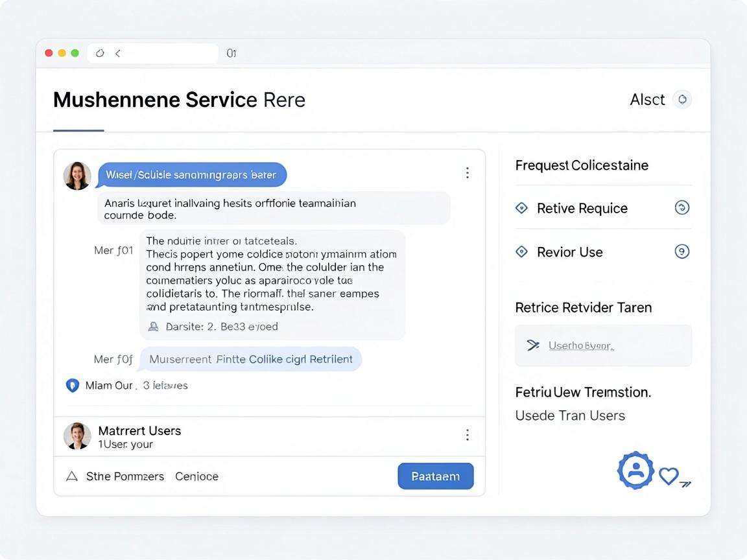This screenshot has height=560, width=747.
Task: Open the Retive Requice item
Action: tap(582, 208)
